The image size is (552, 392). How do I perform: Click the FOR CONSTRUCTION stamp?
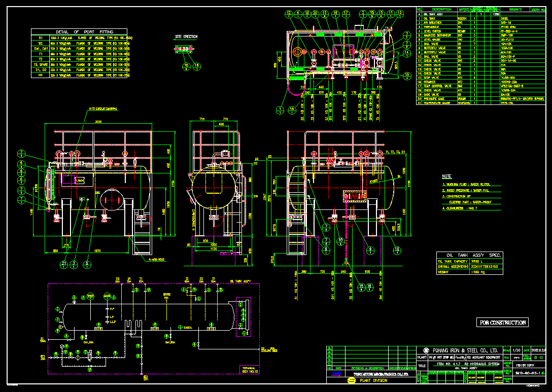pos(503,323)
